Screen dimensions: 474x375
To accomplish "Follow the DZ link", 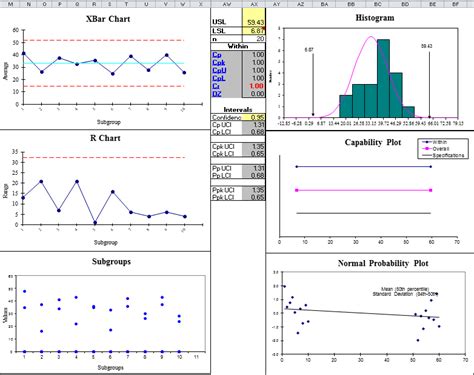I will [217, 94].
